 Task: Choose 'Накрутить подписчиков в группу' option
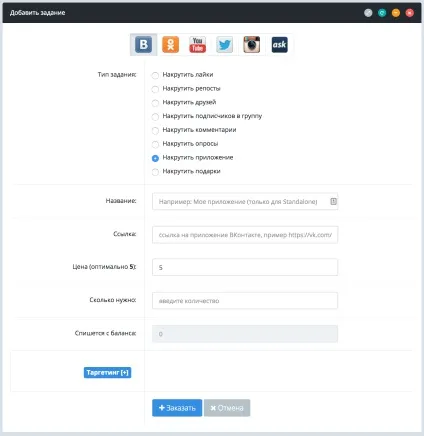coord(155,117)
